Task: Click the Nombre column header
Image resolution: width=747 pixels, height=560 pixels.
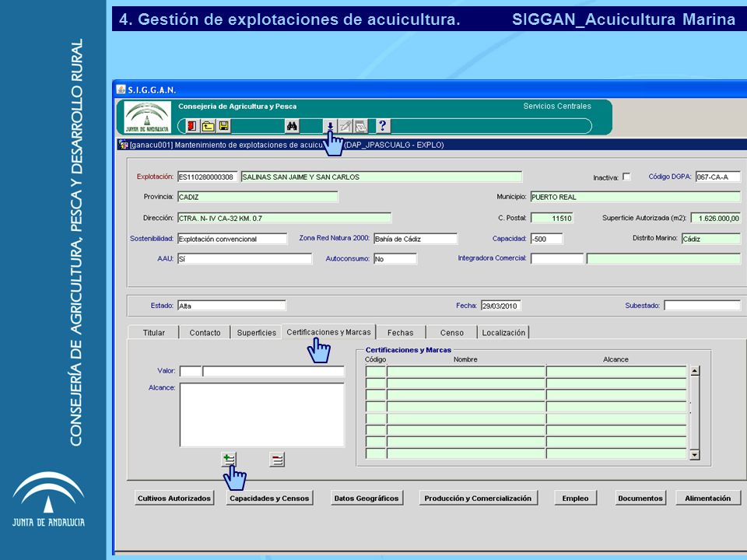Action: coord(465,359)
